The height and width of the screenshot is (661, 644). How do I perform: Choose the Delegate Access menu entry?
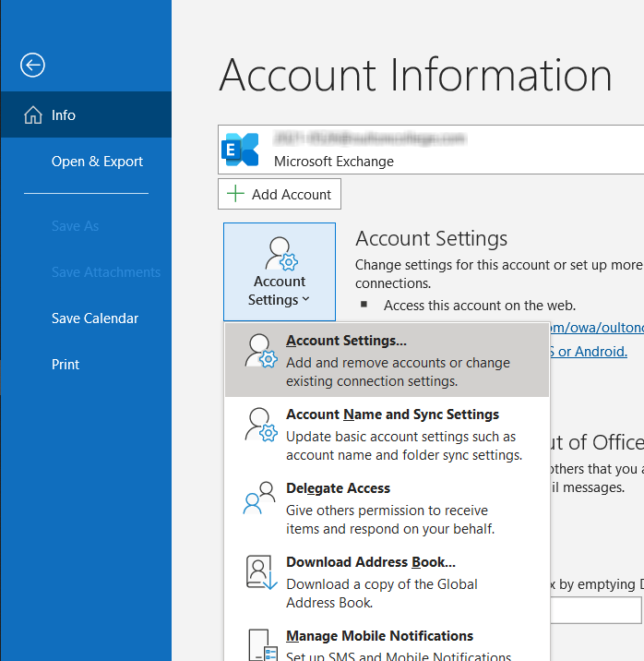387,508
